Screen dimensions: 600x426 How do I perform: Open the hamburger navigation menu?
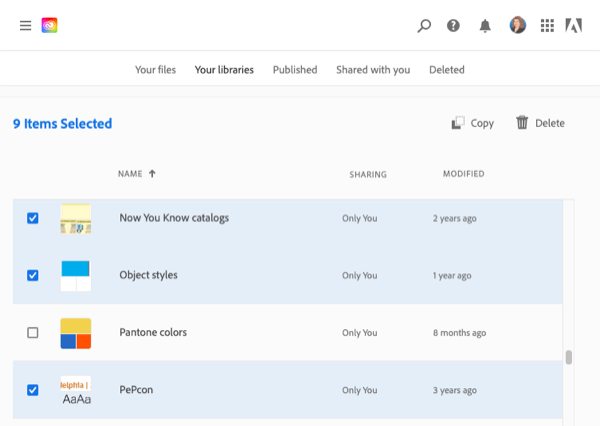coord(26,26)
